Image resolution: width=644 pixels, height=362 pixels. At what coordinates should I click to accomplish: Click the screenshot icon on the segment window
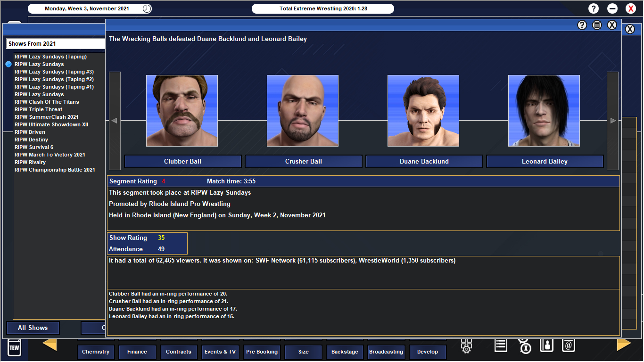[597, 25]
